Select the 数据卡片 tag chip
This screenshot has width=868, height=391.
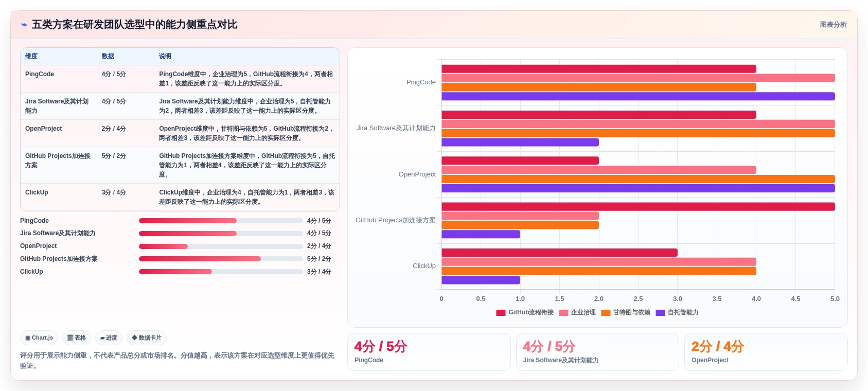147,338
